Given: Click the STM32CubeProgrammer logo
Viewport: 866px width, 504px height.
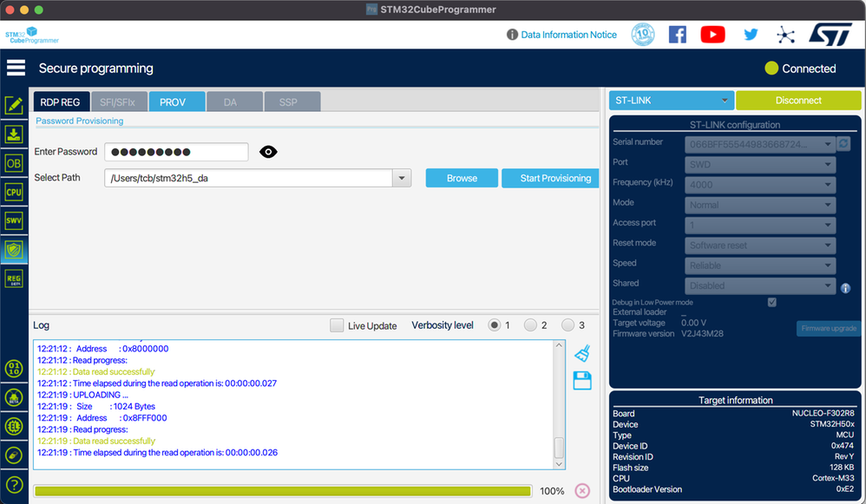Looking at the screenshot, I should 32,36.
